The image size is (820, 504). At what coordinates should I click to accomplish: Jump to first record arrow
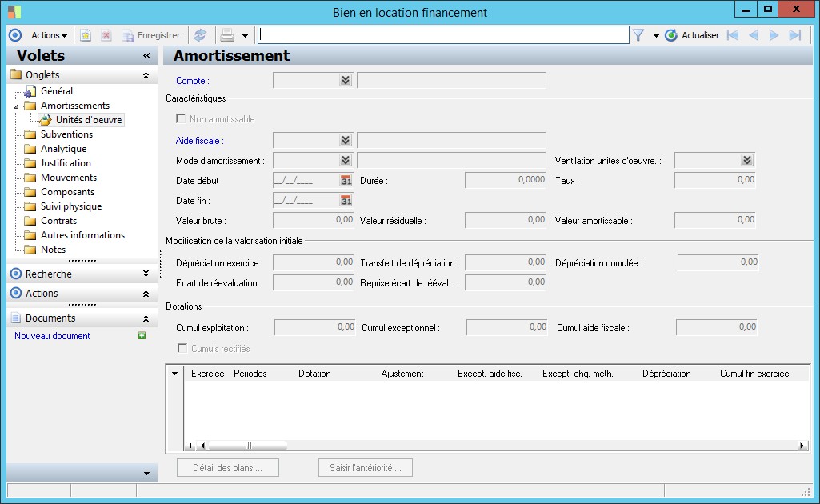tap(732, 35)
